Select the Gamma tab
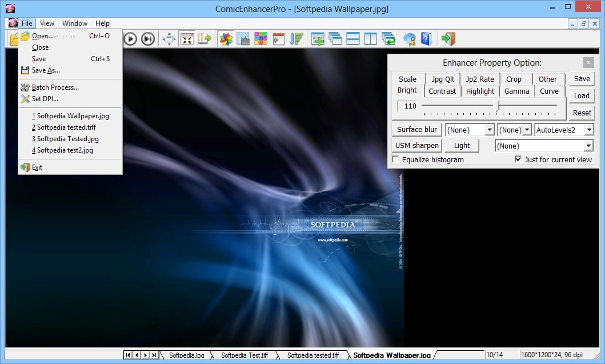Viewport: 605px width, 364px height. (x=516, y=91)
